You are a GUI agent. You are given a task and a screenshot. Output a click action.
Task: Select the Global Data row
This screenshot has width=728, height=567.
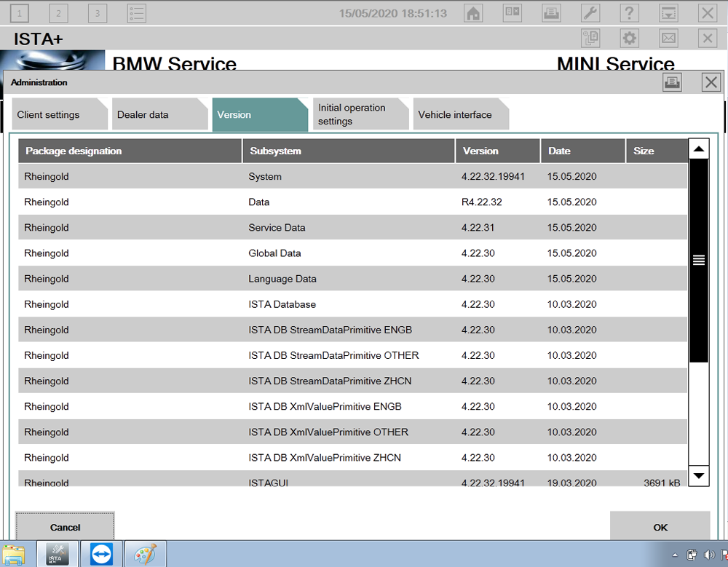353,253
